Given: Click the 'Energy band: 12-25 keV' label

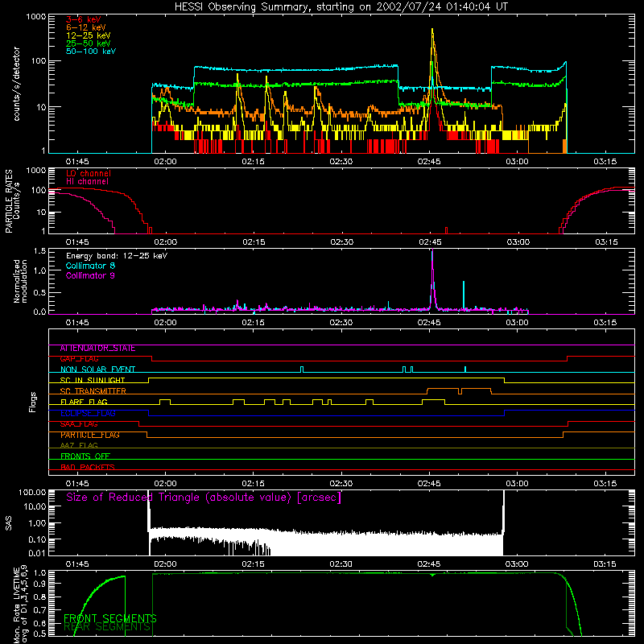Looking at the screenshot, I should click(117, 256).
